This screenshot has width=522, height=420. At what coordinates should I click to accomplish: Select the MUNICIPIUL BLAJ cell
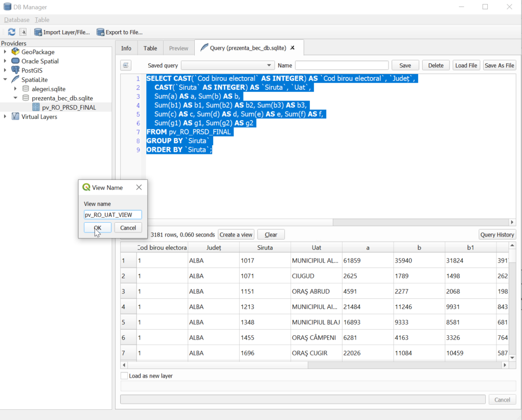tap(316, 322)
